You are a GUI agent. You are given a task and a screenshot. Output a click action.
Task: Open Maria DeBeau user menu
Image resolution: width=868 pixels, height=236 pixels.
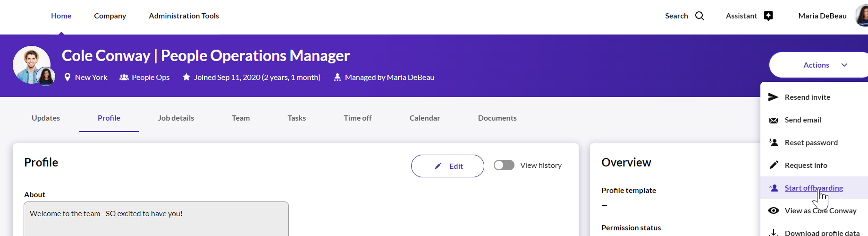tap(822, 16)
